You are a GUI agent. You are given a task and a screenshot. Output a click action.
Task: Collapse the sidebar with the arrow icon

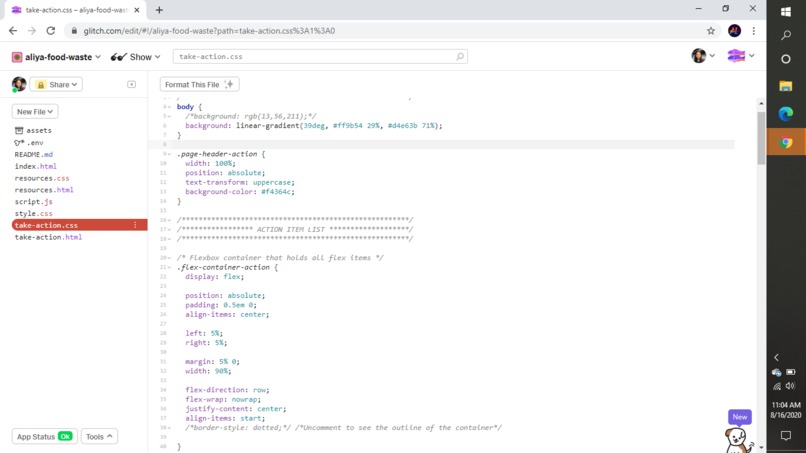click(x=132, y=84)
